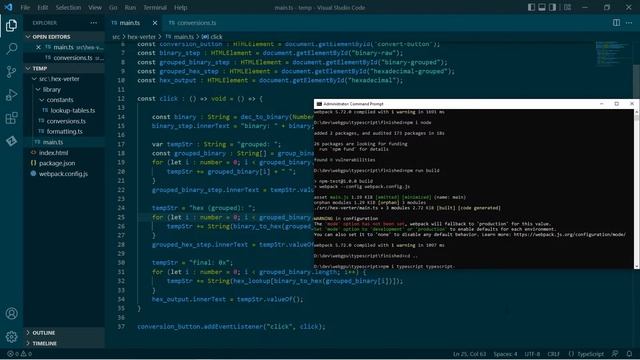Image resolution: width=640 pixels, height=360 pixels.
Task: Open the Terminal menu
Action: [155, 7]
